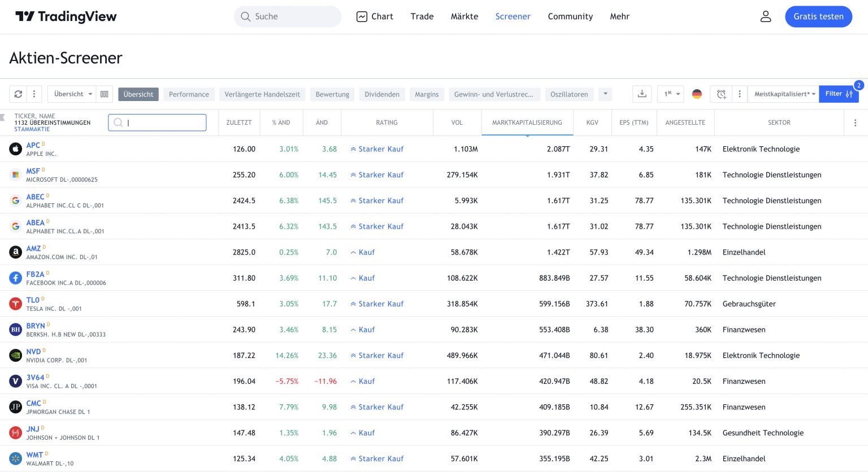Screen dimensions: 868x472
Task: Open the 1M time interval dropdown
Action: pos(671,94)
